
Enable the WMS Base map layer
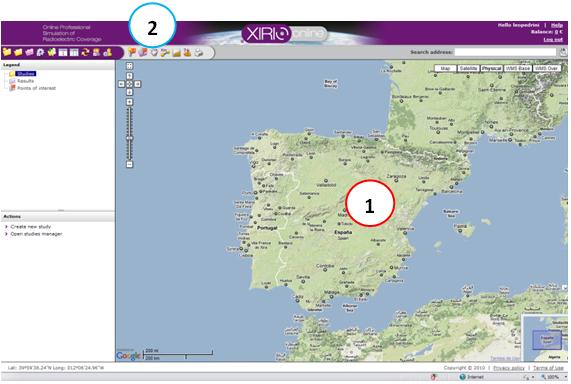click(518, 68)
